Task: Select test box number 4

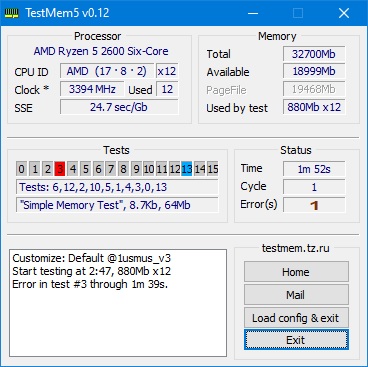Action: click(73, 169)
